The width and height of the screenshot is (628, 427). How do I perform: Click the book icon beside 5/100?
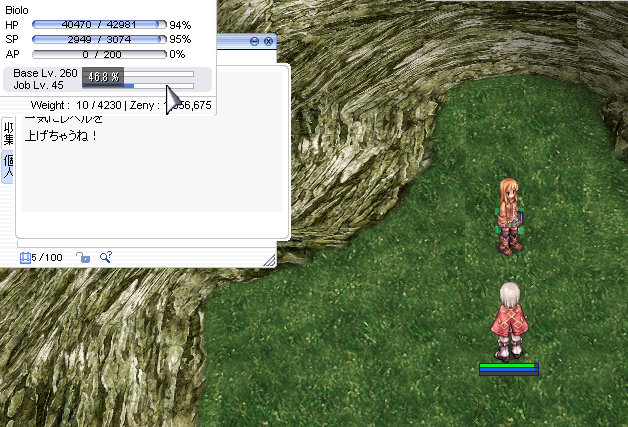coord(25,257)
